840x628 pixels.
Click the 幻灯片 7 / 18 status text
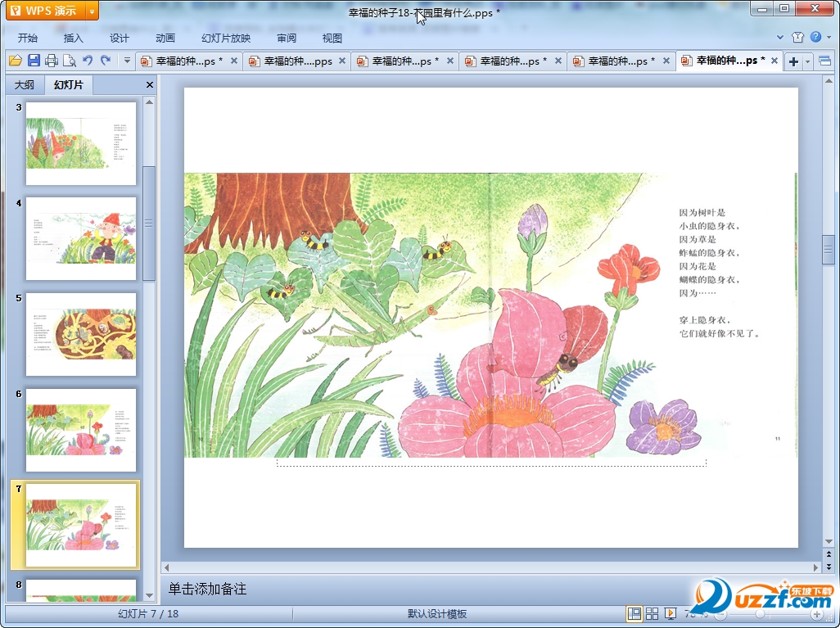coord(148,613)
